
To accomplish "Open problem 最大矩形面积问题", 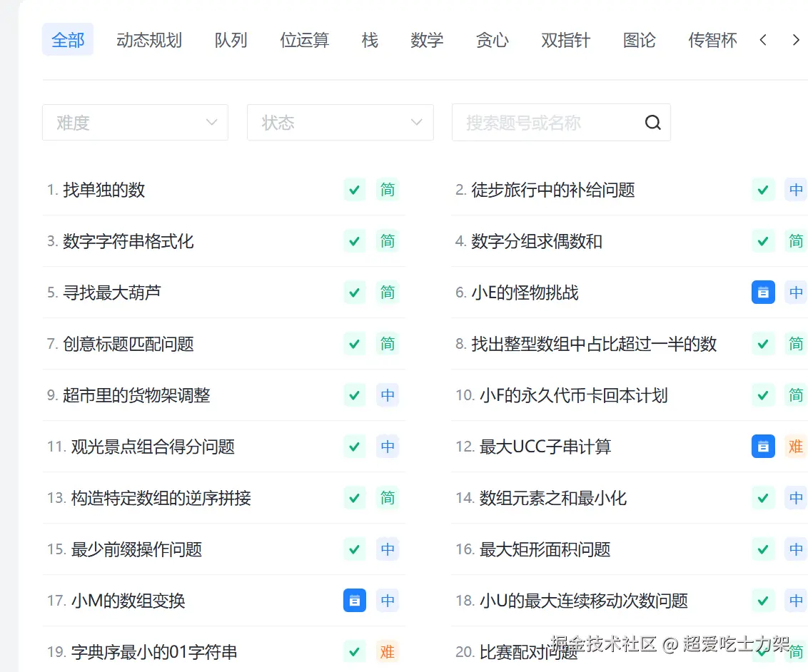I will click(545, 549).
